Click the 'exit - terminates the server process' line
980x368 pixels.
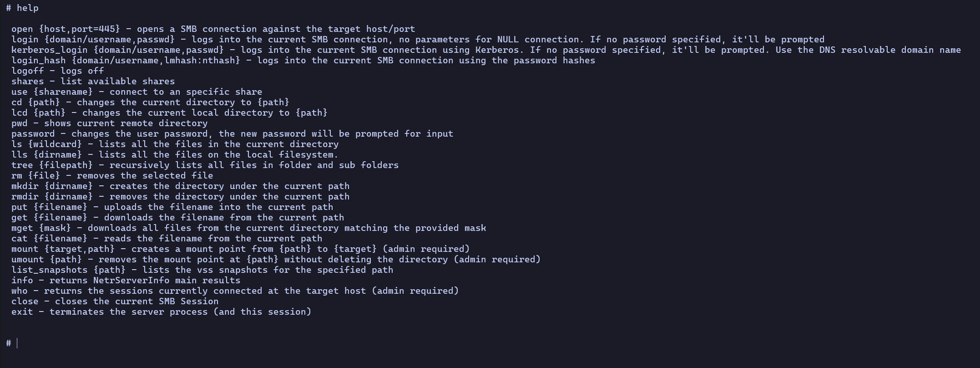pos(161,312)
